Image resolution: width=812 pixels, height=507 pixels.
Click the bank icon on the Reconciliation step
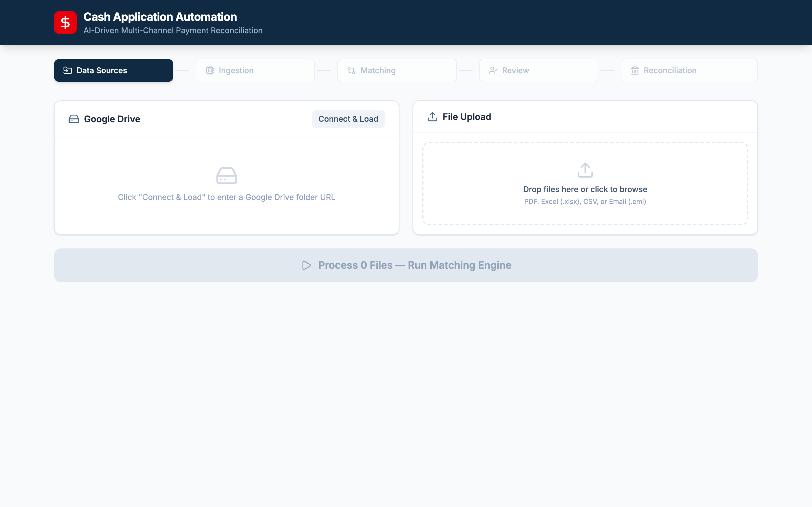click(634, 70)
